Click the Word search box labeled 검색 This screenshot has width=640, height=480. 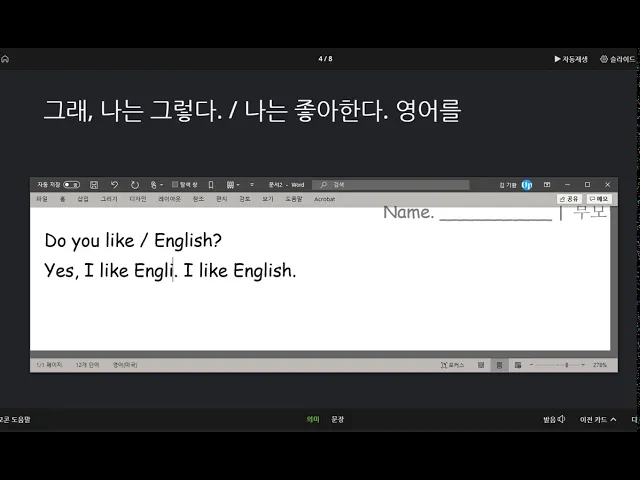point(391,185)
